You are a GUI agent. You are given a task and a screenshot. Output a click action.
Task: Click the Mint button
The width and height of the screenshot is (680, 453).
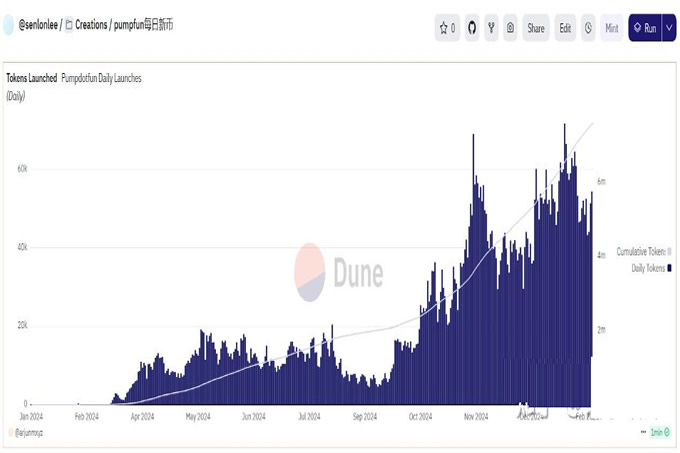[x=612, y=28]
